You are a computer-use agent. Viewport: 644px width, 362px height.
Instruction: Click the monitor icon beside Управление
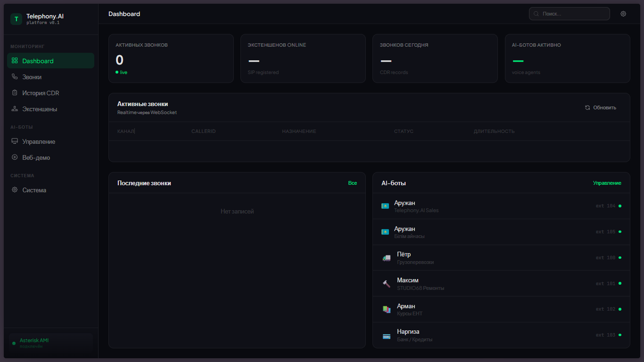[15, 141]
